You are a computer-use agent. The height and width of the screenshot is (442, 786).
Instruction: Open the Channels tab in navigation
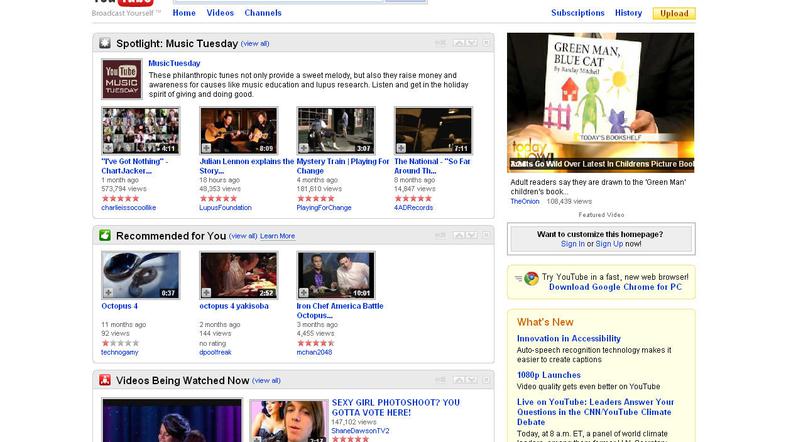[263, 13]
